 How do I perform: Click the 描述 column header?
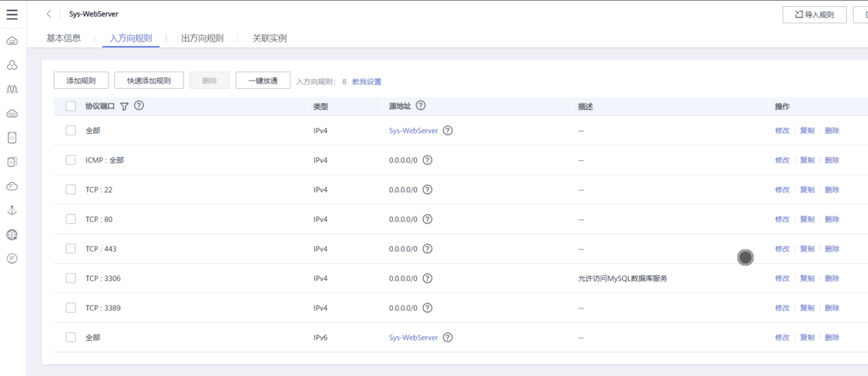(x=585, y=107)
